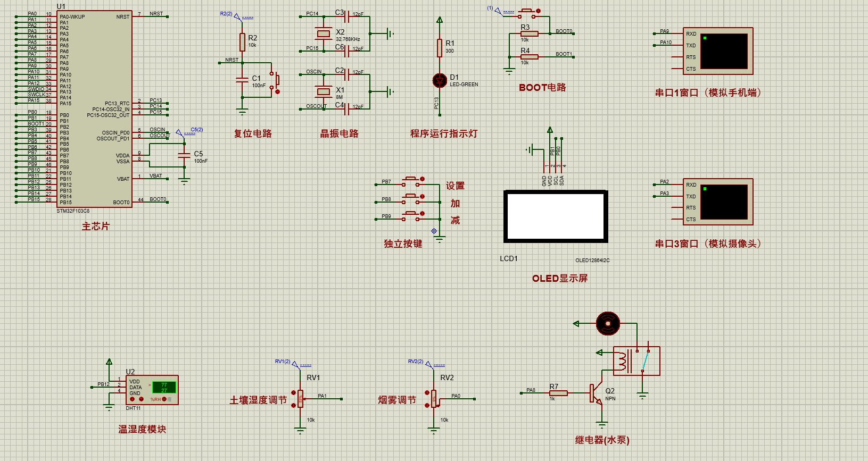Image resolution: width=868 pixels, height=461 pixels.
Task: Click the 主芯片 label
Action: coord(96,226)
